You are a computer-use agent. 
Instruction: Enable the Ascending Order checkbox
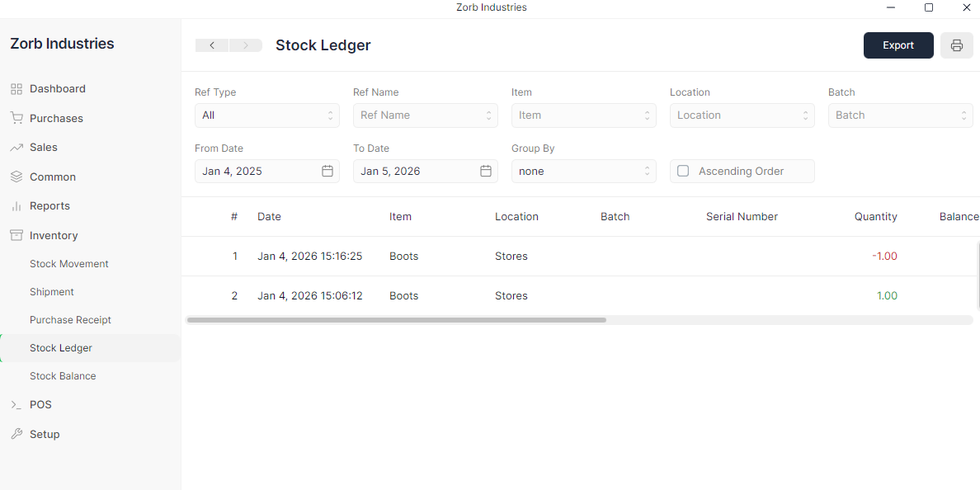682,171
